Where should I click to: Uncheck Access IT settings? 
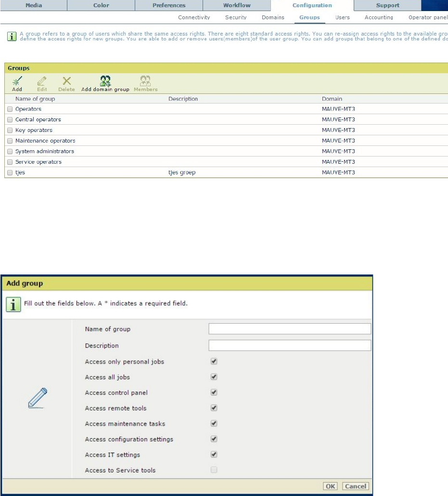[214, 454]
